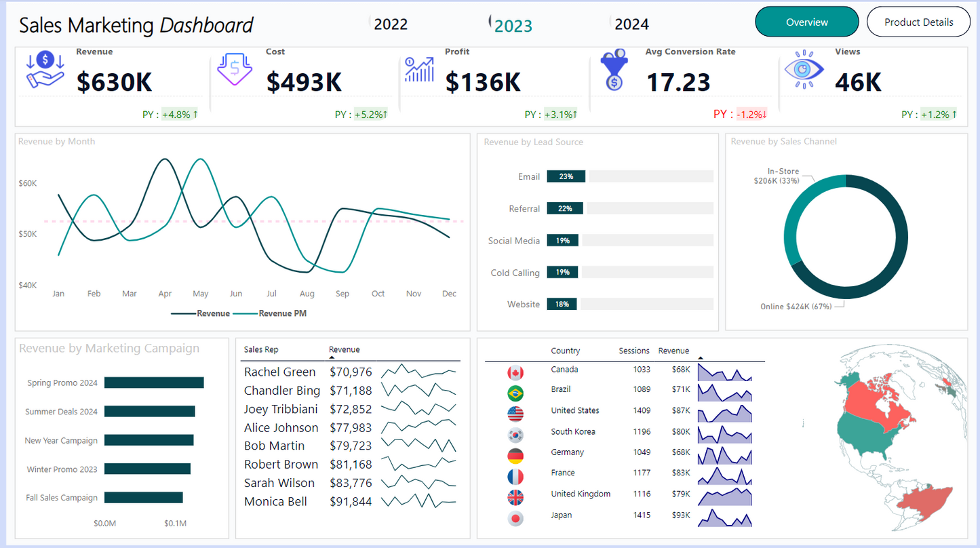Sort by Revenue column in Sales Rep table
This screenshot has height=548, width=980.
(x=344, y=349)
